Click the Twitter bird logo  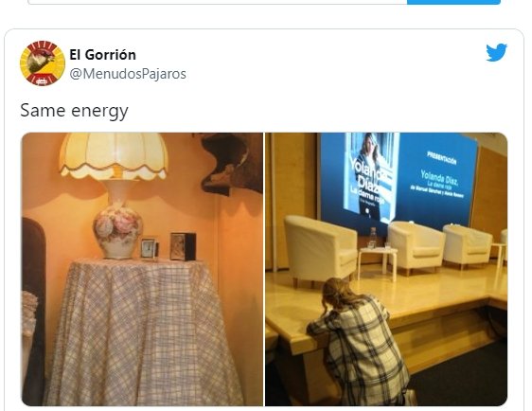point(496,53)
